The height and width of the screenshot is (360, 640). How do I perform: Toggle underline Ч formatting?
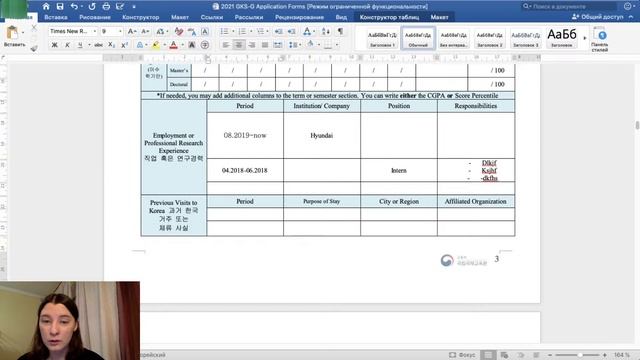(x=80, y=45)
